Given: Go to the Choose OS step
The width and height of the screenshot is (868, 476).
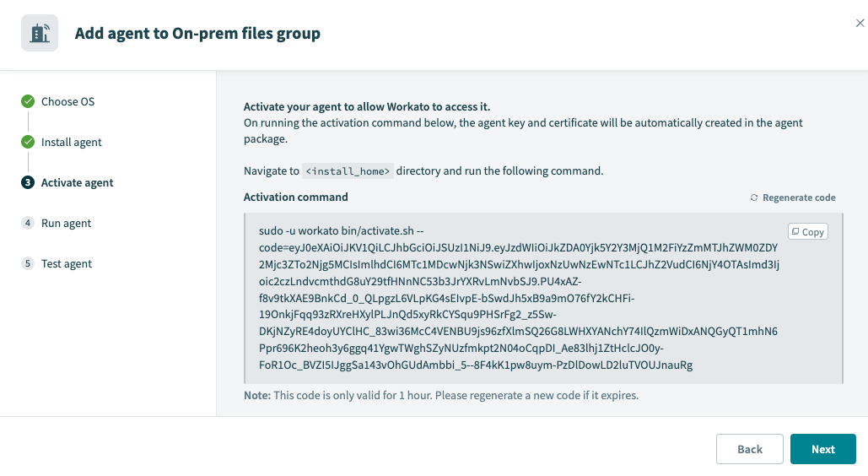Looking at the screenshot, I should tap(67, 101).
